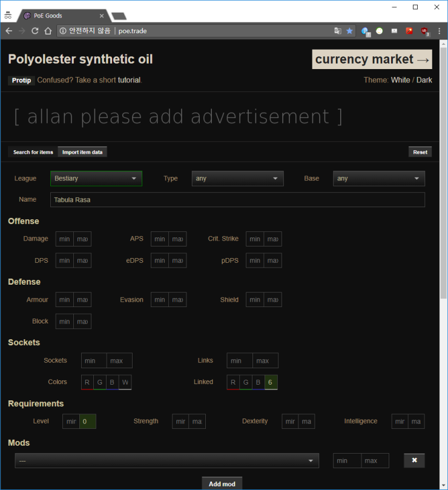
Task: Click the blue globe extension icon
Action: tap(365, 31)
